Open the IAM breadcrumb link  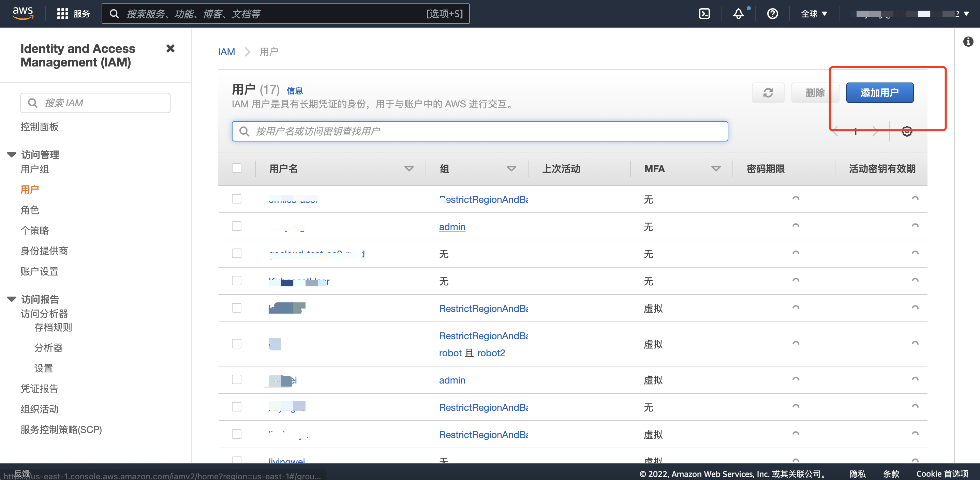226,52
